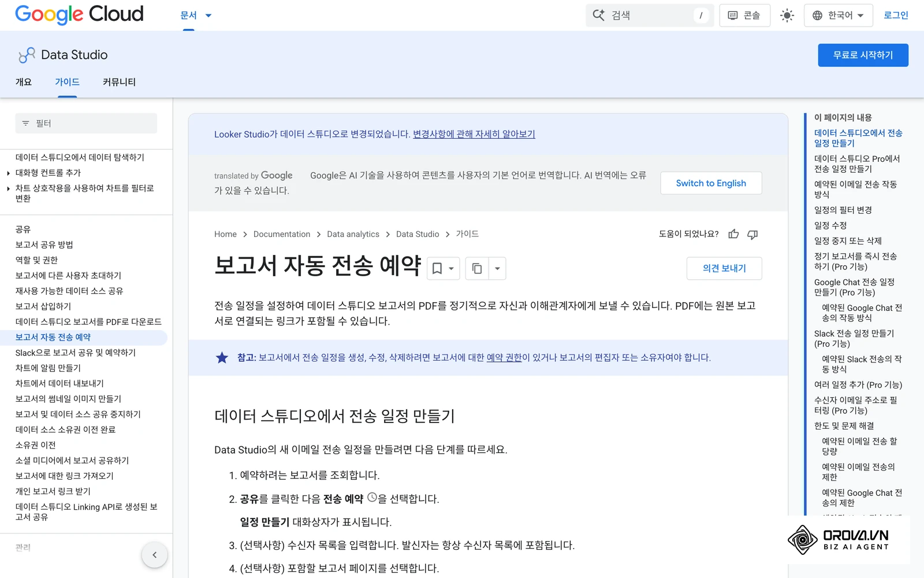Switch to the 가이드 tab

[x=67, y=82]
